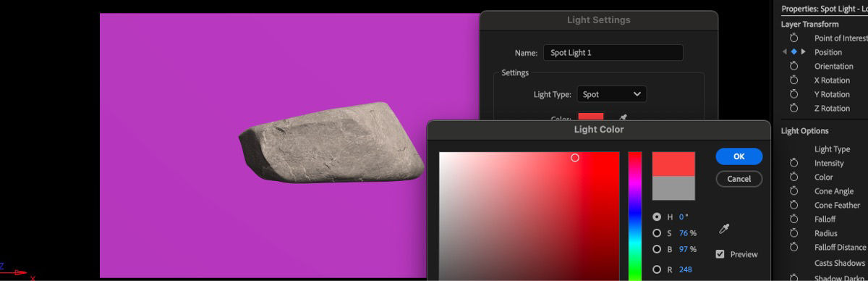Image resolution: width=868 pixels, height=281 pixels.
Task: Click the H value field showing 0
Action: pyautogui.click(x=681, y=217)
